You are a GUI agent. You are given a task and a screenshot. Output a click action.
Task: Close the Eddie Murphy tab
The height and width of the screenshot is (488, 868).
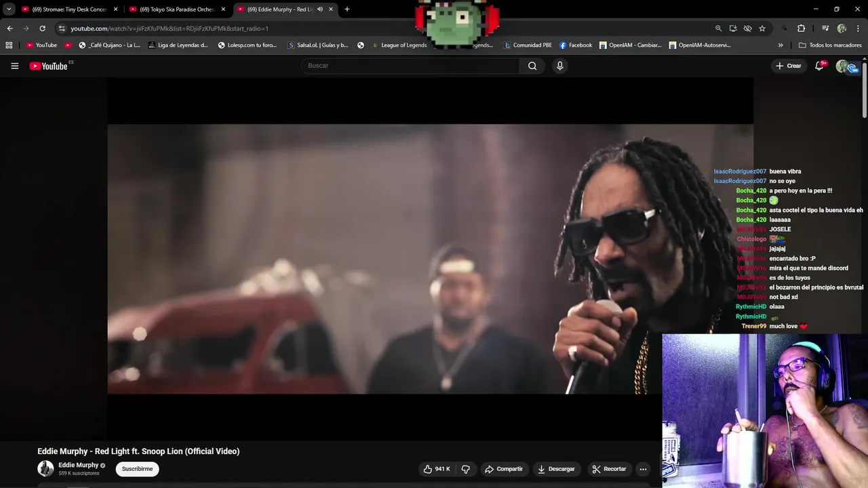tap(331, 9)
